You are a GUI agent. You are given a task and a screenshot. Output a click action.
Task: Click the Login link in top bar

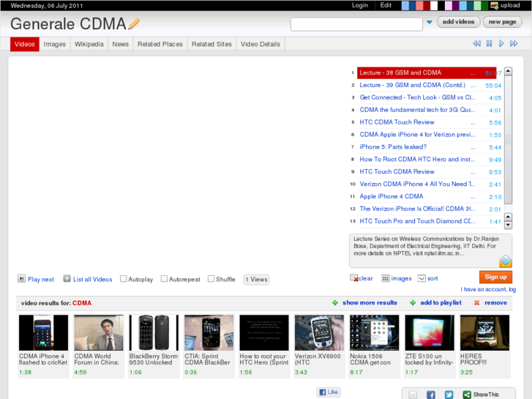(359, 5)
